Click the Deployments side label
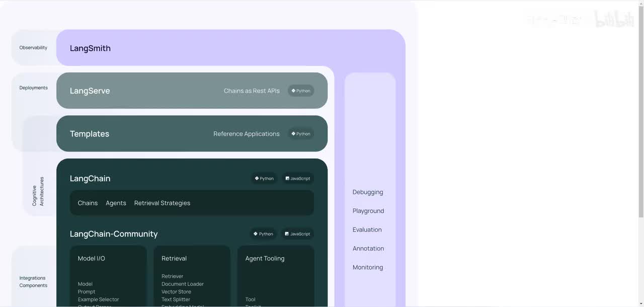 coord(34,88)
